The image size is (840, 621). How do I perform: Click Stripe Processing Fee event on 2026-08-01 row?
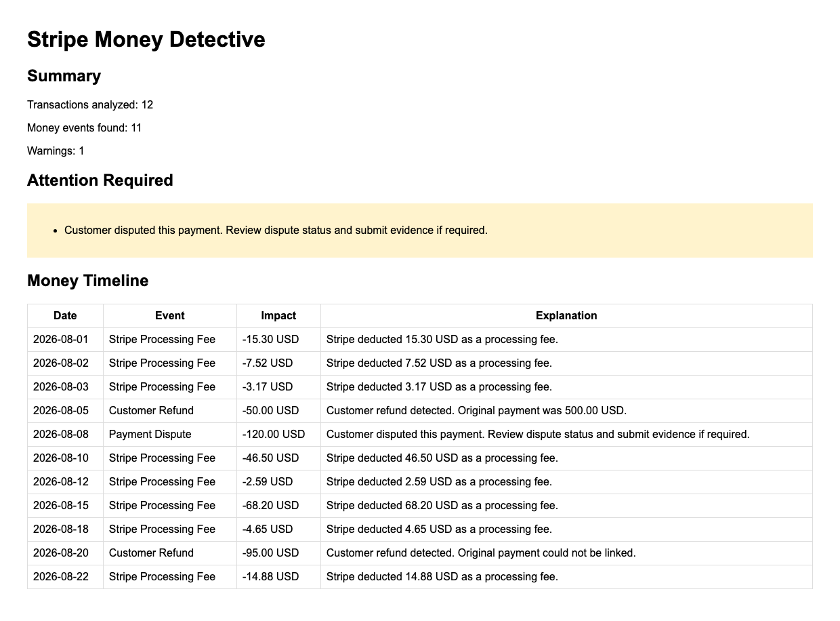(170, 340)
